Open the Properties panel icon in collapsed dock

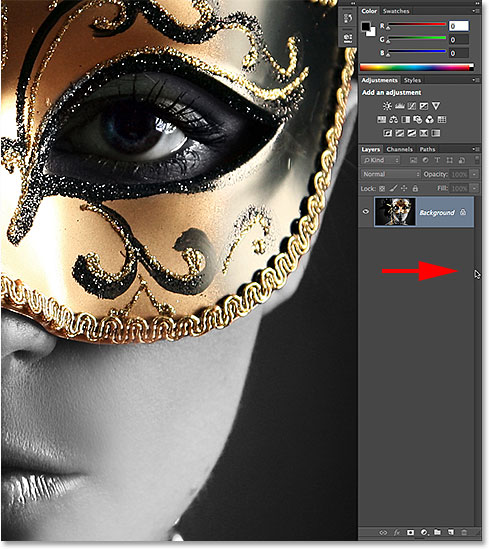(x=348, y=37)
